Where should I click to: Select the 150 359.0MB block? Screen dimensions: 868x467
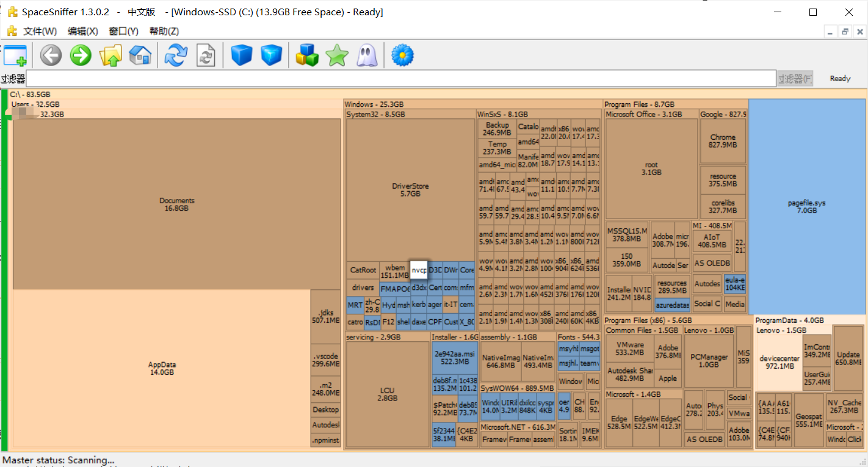pyautogui.click(x=627, y=261)
